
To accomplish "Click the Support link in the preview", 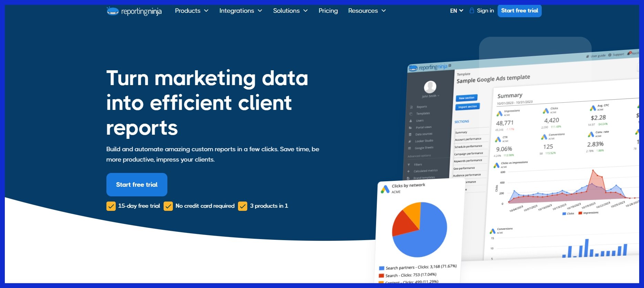I will (x=616, y=54).
